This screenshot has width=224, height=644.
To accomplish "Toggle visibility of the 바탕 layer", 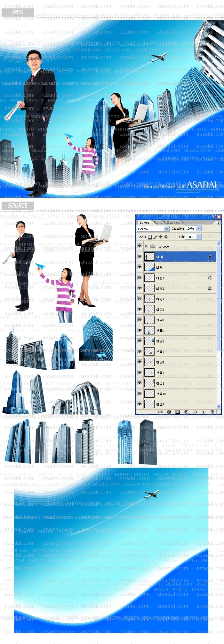I will [140, 267].
